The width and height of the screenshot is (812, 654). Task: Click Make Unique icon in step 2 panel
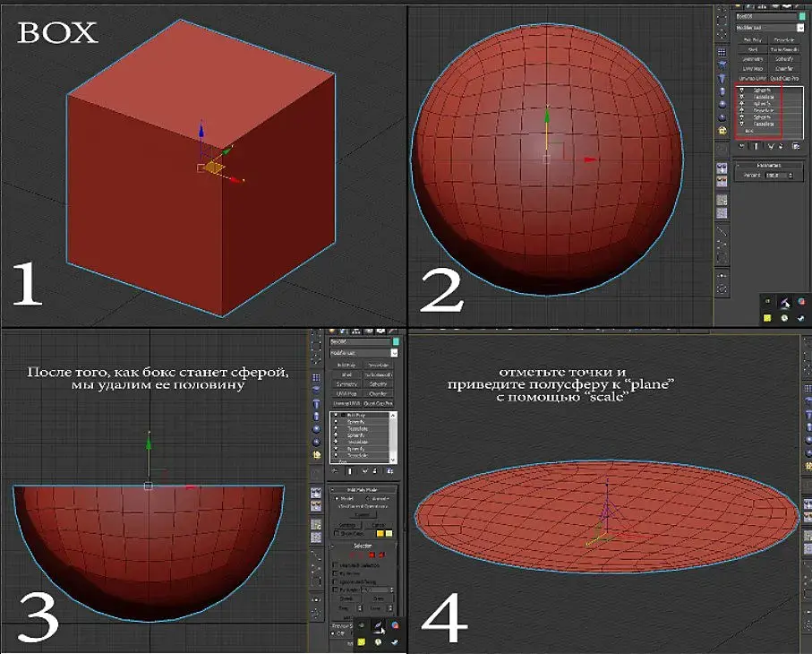coord(771,146)
